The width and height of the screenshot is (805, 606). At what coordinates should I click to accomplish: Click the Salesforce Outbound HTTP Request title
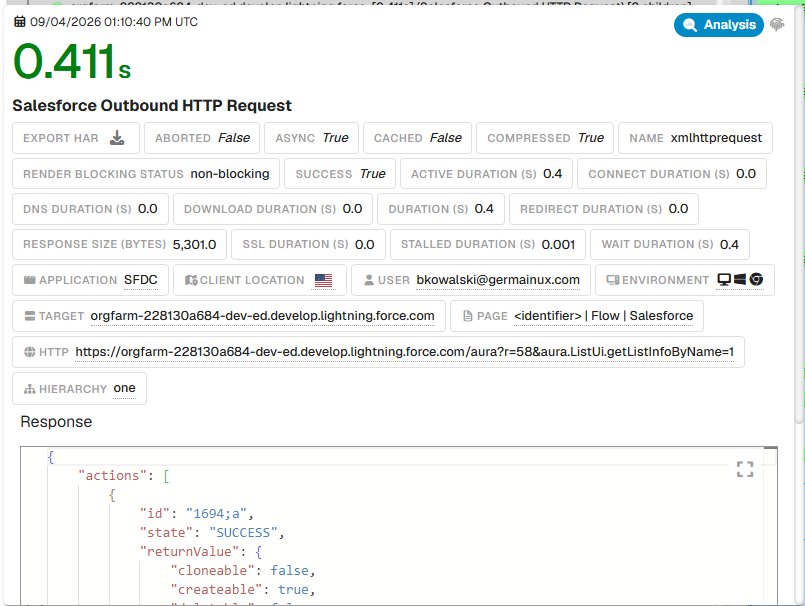pyautogui.click(x=152, y=105)
